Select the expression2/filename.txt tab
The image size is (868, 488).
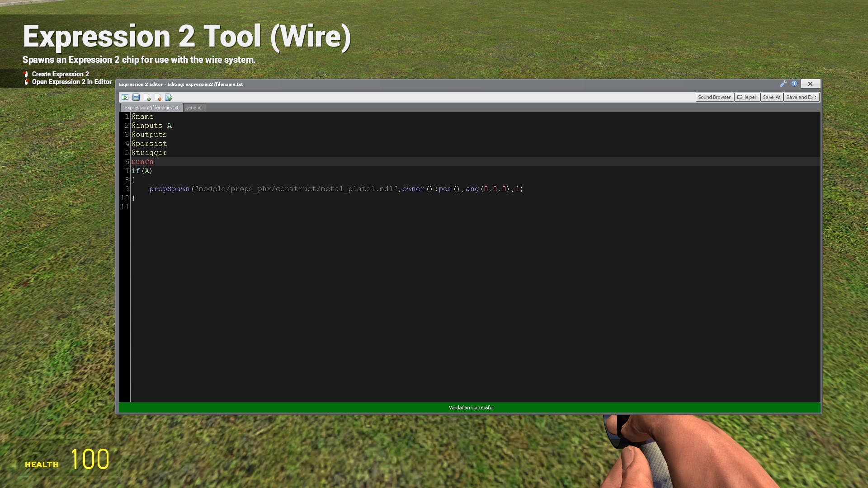[151, 108]
